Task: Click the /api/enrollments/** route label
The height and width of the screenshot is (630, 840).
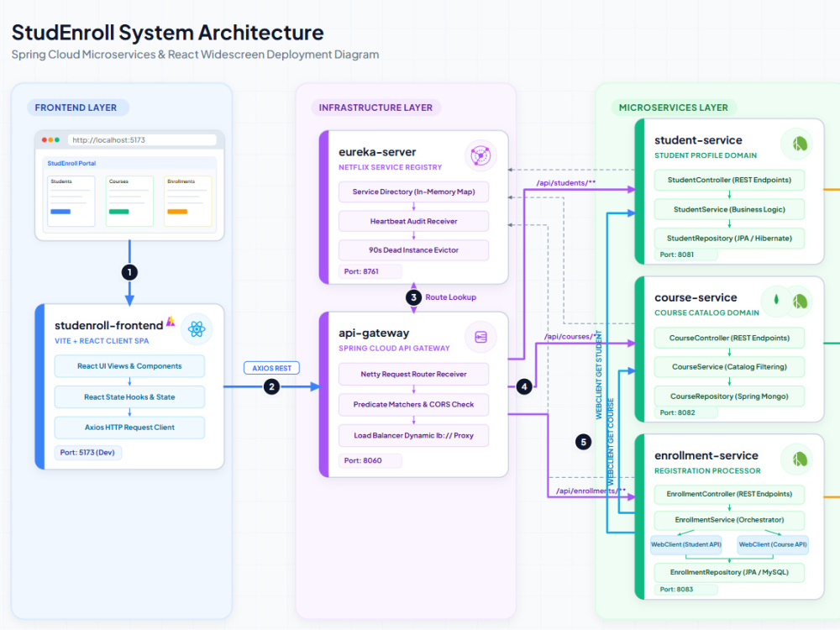Action: click(591, 491)
